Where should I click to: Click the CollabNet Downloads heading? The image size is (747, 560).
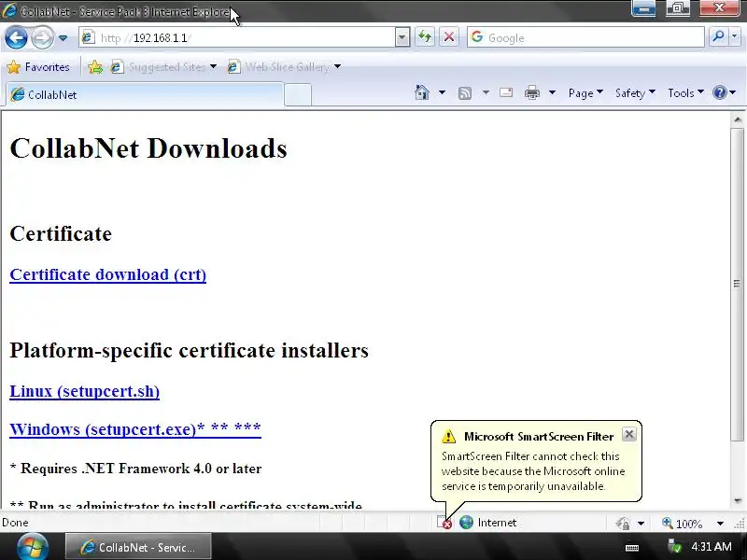click(x=148, y=148)
